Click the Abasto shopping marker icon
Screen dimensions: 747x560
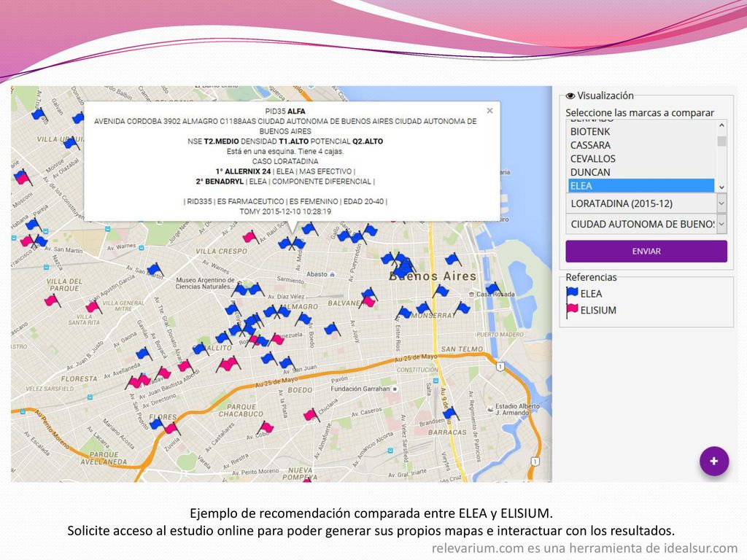[x=332, y=274]
